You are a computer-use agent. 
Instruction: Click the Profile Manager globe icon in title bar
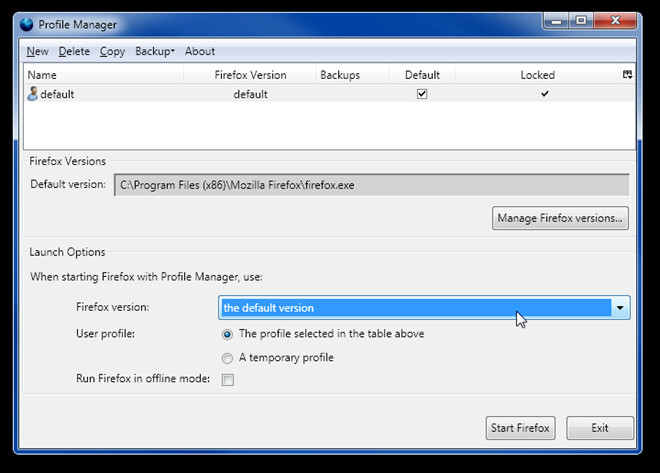27,24
